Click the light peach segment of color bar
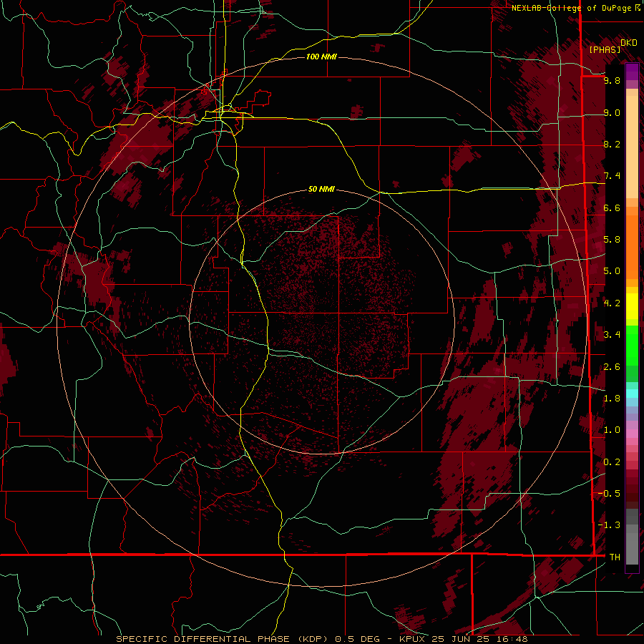The height and width of the screenshot is (644, 644). tap(632, 147)
